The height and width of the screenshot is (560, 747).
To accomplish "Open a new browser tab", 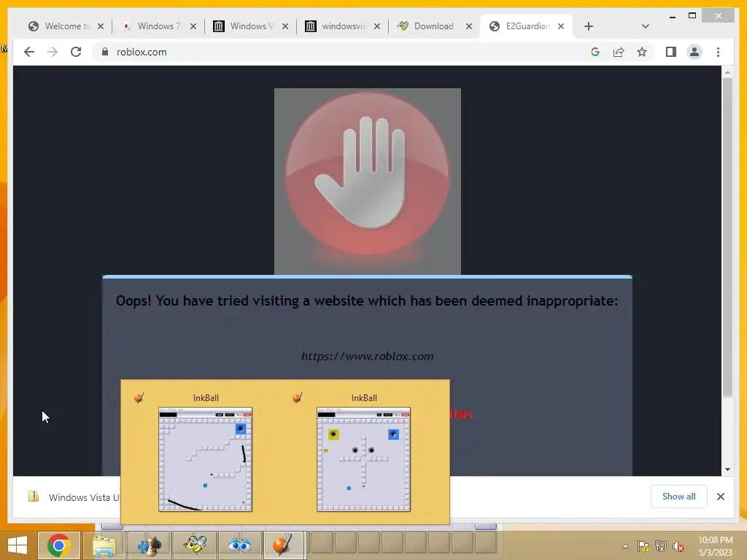I will [589, 26].
